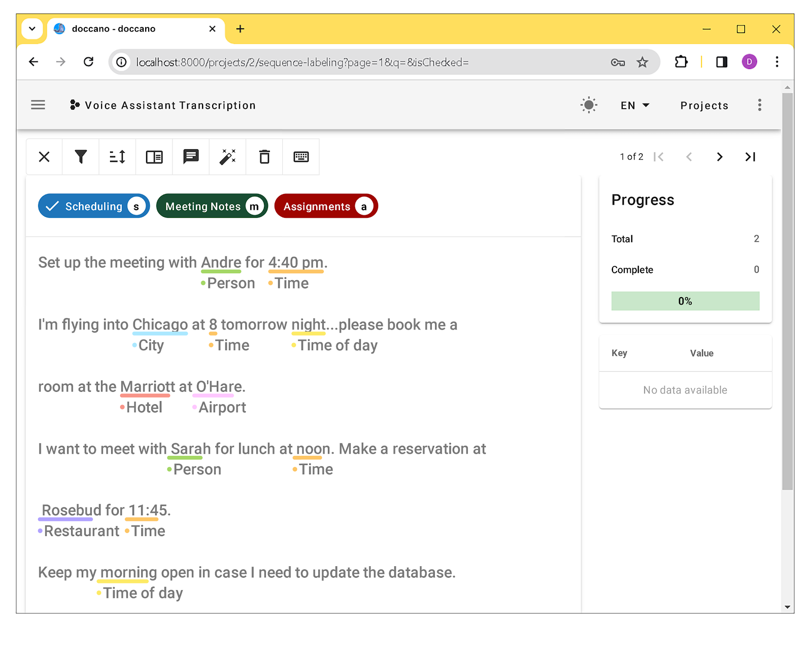812x655 pixels.
Task: Select the Scheduling label tag
Action: point(94,206)
